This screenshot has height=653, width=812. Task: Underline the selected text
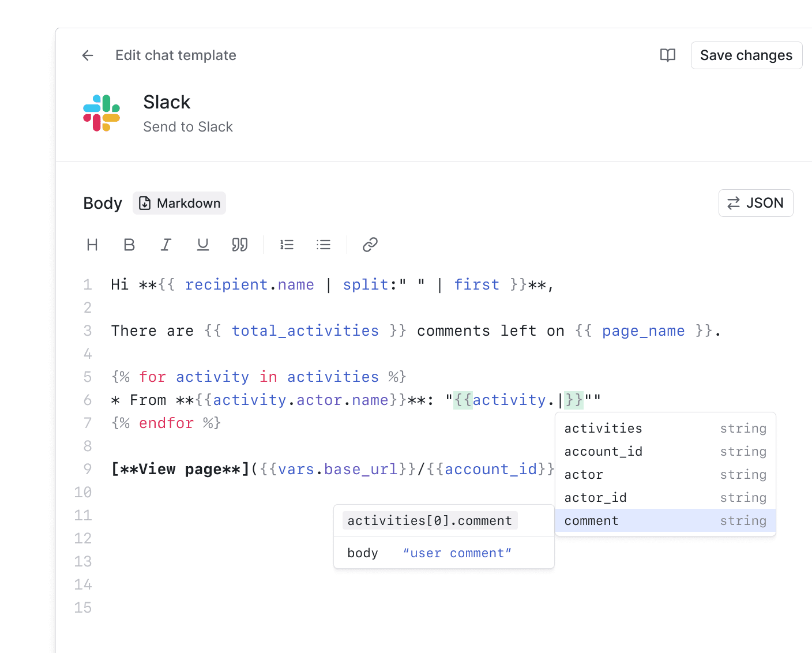(x=202, y=245)
